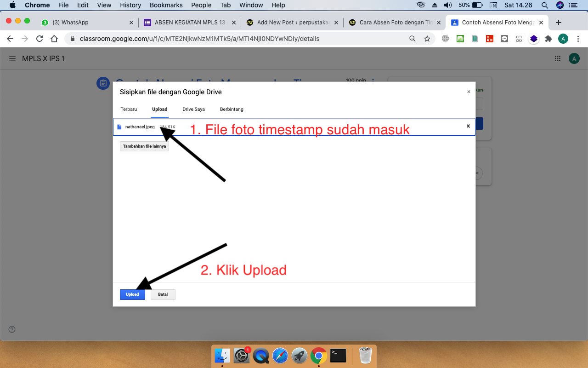Open the classroom hamburger navigation menu
Image resolution: width=588 pixels, height=368 pixels.
click(12, 58)
